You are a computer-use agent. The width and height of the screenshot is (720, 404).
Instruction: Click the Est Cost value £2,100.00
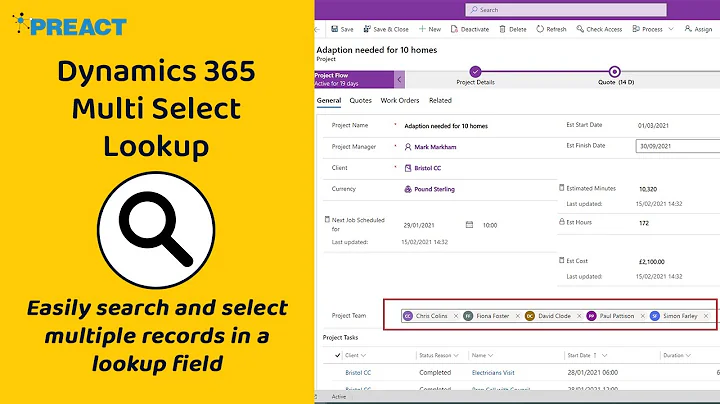pos(652,262)
